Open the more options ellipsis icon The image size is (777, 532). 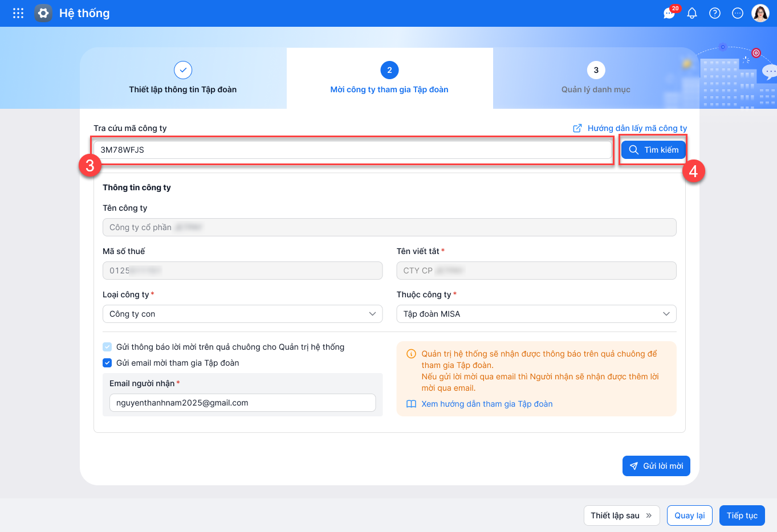click(738, 13)
